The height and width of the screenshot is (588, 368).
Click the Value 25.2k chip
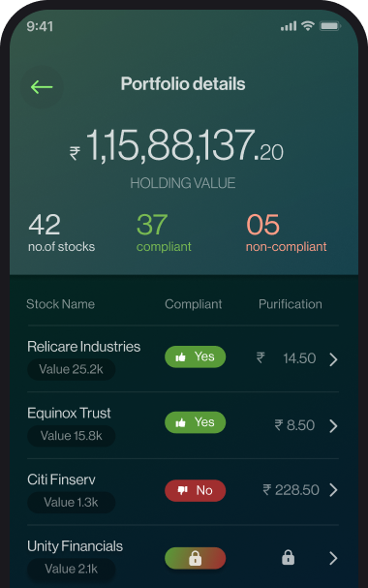point(72,369)
